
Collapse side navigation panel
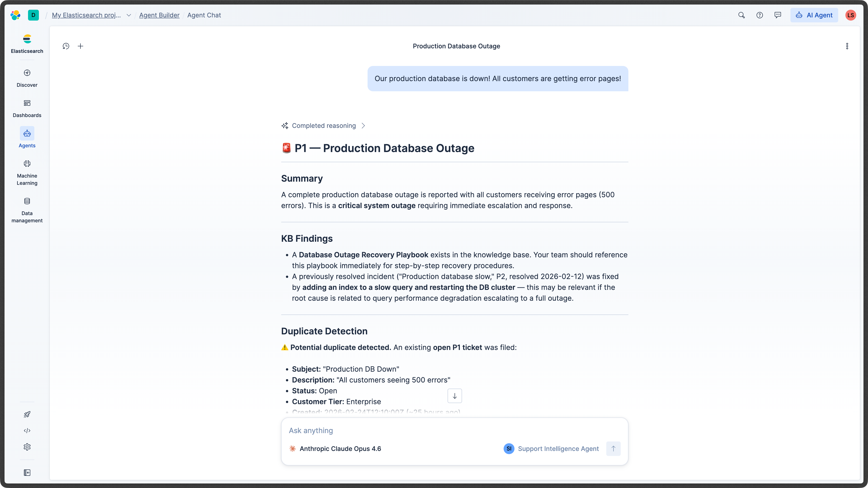(x=27, y=473)
